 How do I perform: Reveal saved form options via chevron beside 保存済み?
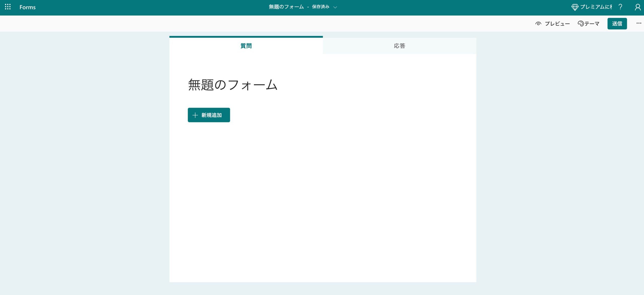[335, 8]
